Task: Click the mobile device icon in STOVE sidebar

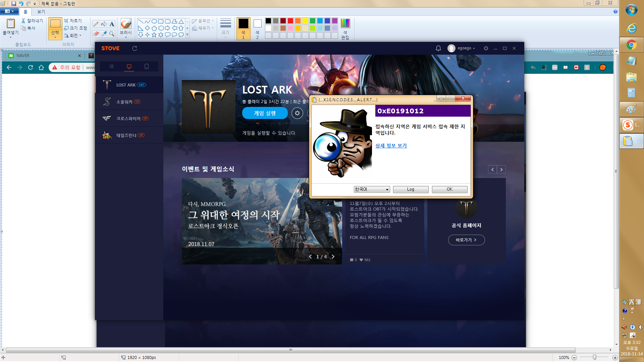Action: (147, 66)
